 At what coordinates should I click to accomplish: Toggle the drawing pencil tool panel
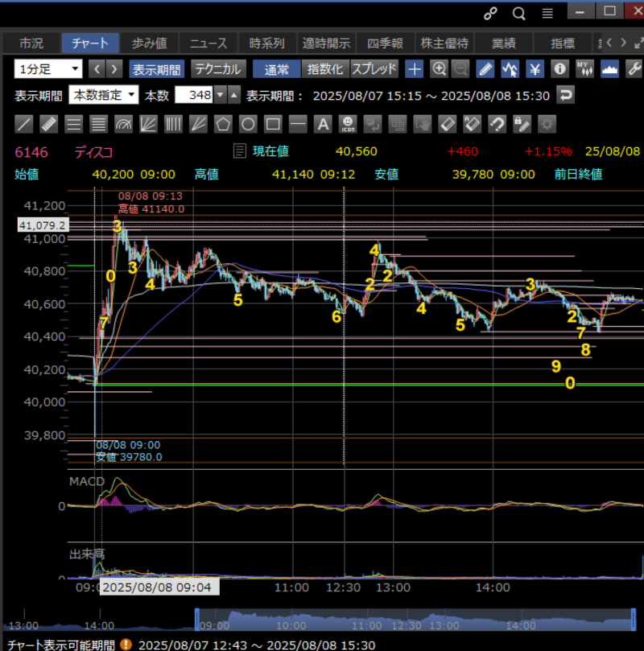[x=485, y=69]
